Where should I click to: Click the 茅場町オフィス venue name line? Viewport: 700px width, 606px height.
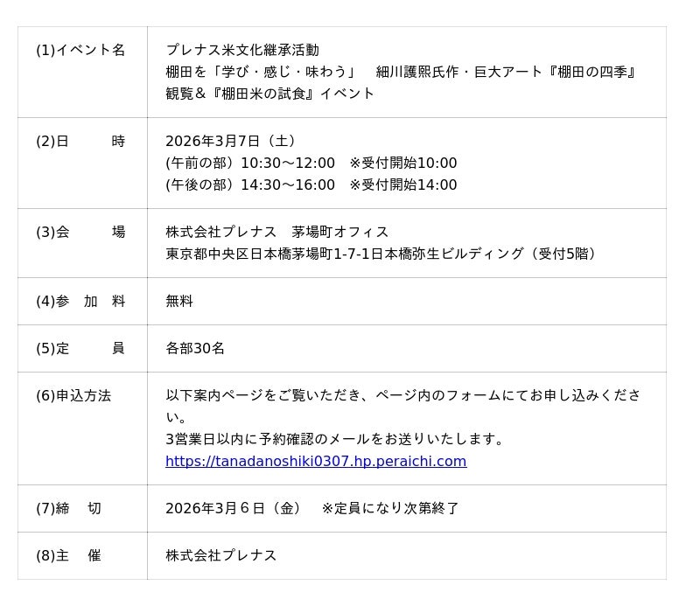[x=277, y=233]
